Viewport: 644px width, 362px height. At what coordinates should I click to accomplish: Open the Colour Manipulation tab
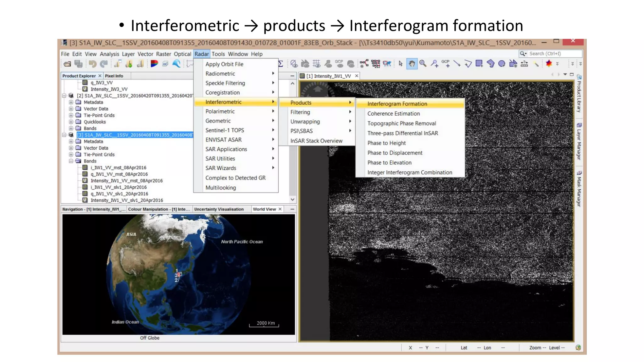tap(159, 209)
